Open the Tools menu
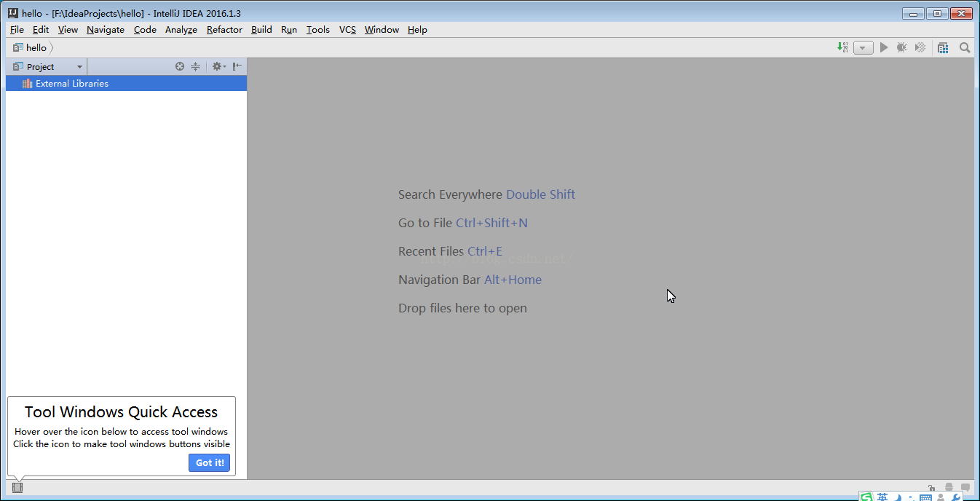This screenshot has height=501, width=980. tap(318, 30)
